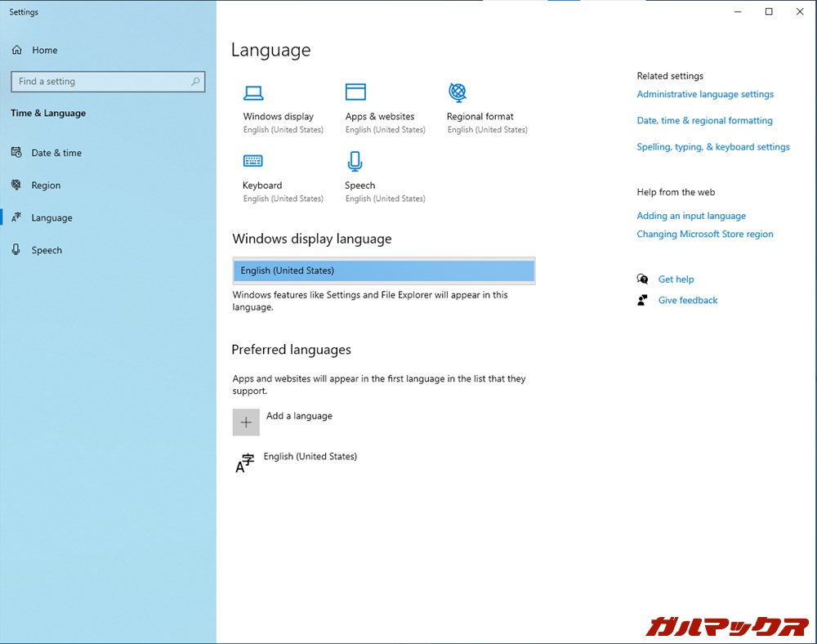The height and width of the screenshot is (644, 817).
Task: Click the plus icon to add a language
Action: 246,423
